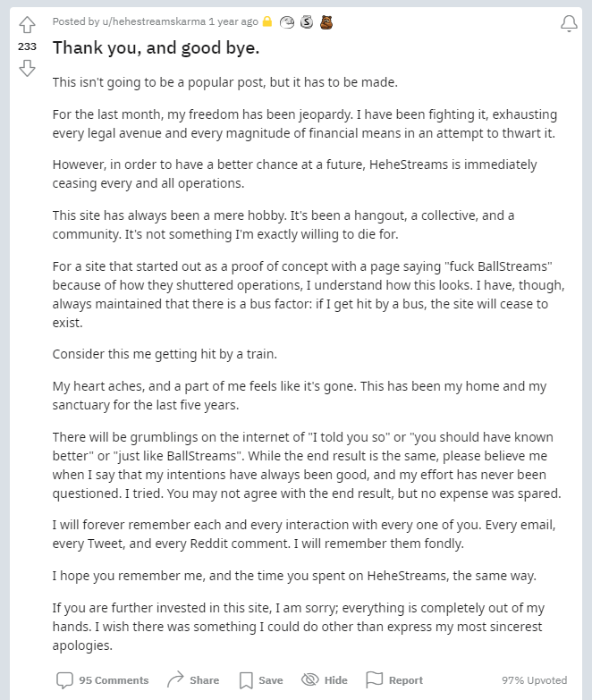The width and height of the screenshot is (592, 700).
Task: Save this post
Action: [261, 680]
